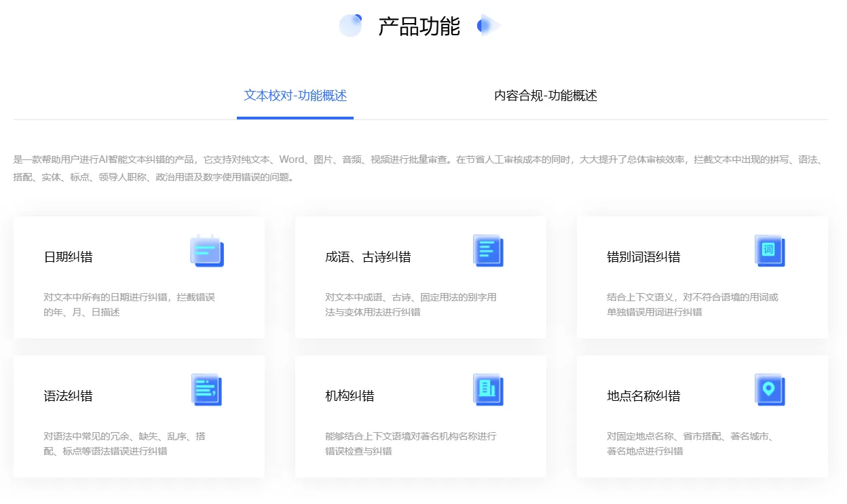This screenshot has width=847, height=504.
Task: Click the document icon for 成语、古诗纠错
Action: (488, 250)
